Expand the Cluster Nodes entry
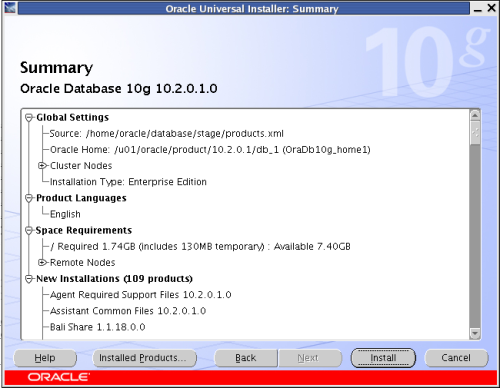This screenshot has height=388, width=500. coord(42,166)
